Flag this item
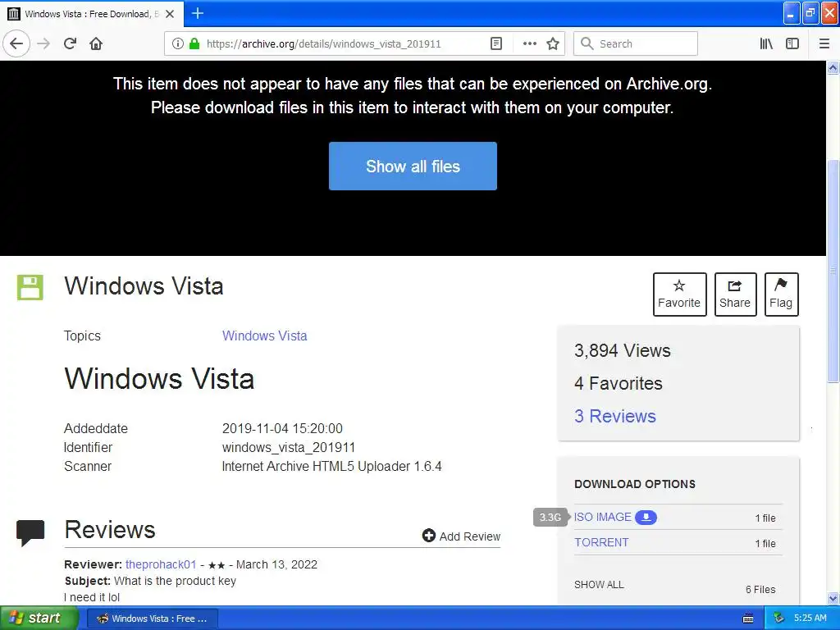 click(782, 294)
